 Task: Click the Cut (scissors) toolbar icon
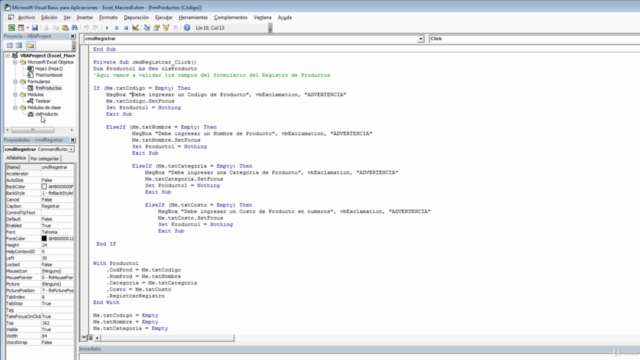click(46, 28)
